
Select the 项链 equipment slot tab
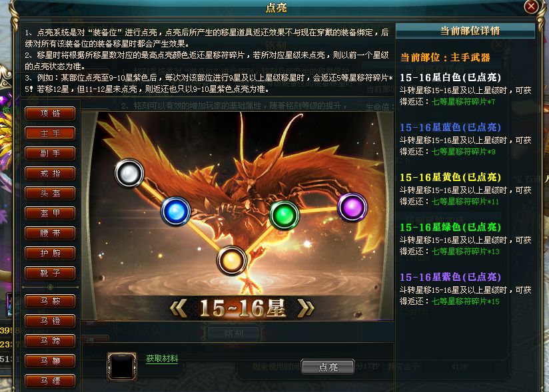(50, 113)
